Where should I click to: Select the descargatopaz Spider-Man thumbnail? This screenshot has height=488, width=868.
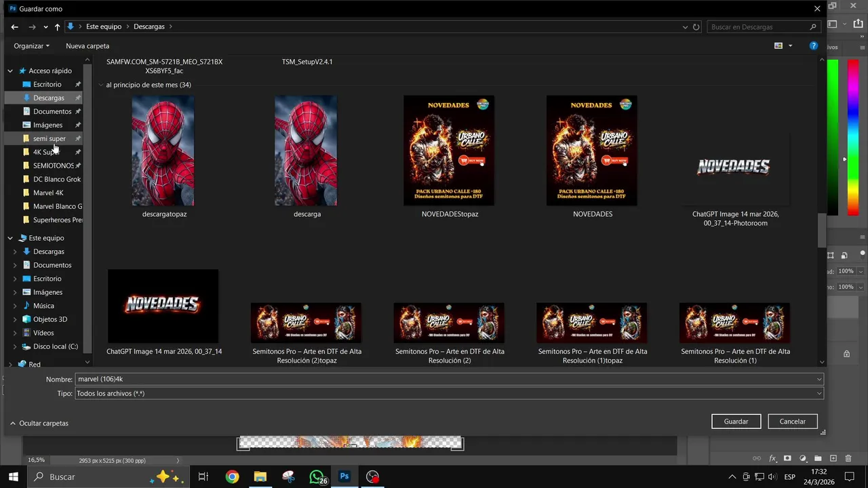point(163,150)
